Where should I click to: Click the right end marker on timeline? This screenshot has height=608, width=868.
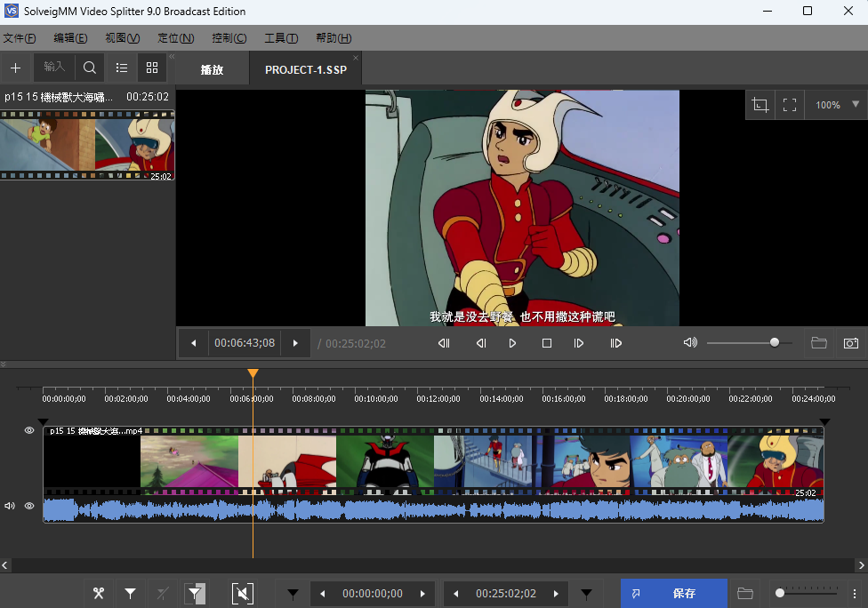824,422
